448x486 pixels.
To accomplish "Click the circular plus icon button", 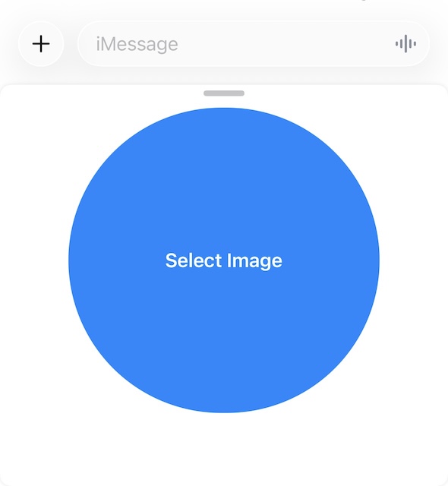I will [41, 44].
